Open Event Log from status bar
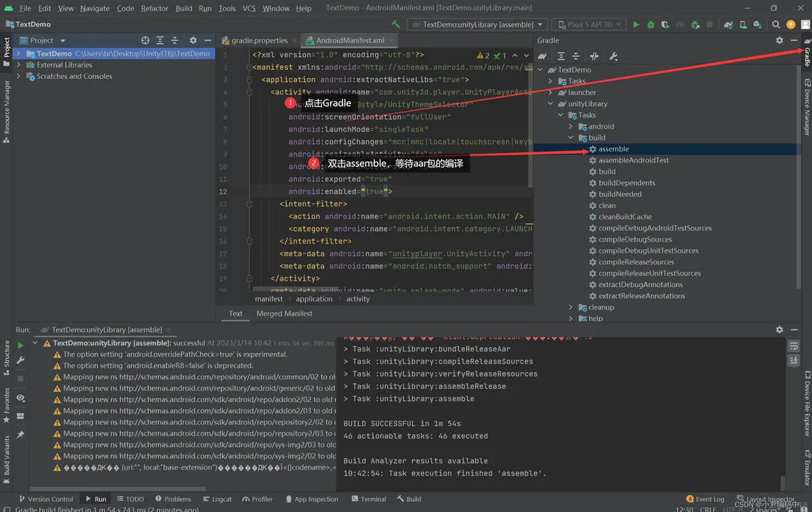Screen dimensions: 812x512 pyautogui.click(x=705, y=499)
